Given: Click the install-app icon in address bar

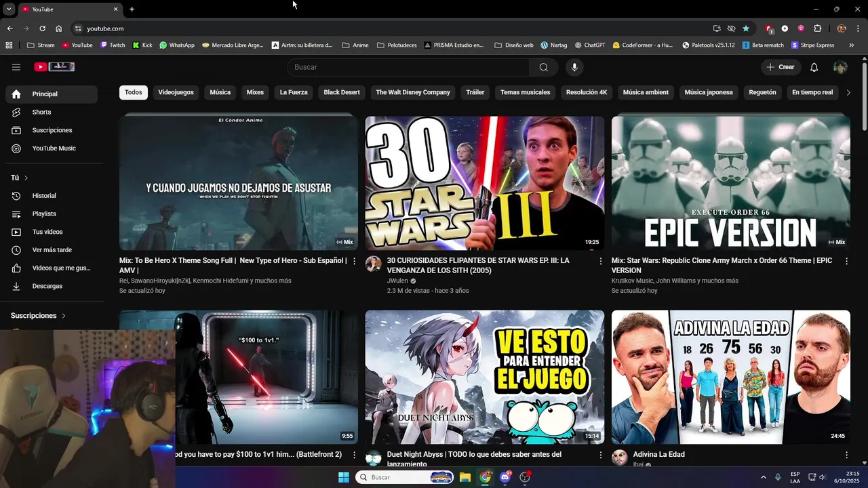Looking at the screenshot, I should [x=717, y=28].
